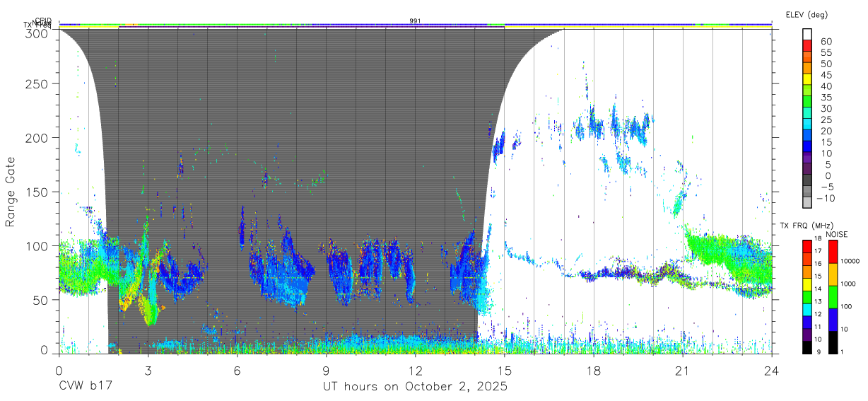Click the cyan 20–25 ELEV colorbar band
Screen dimensions: 868x401
click(x=808, y=125)
